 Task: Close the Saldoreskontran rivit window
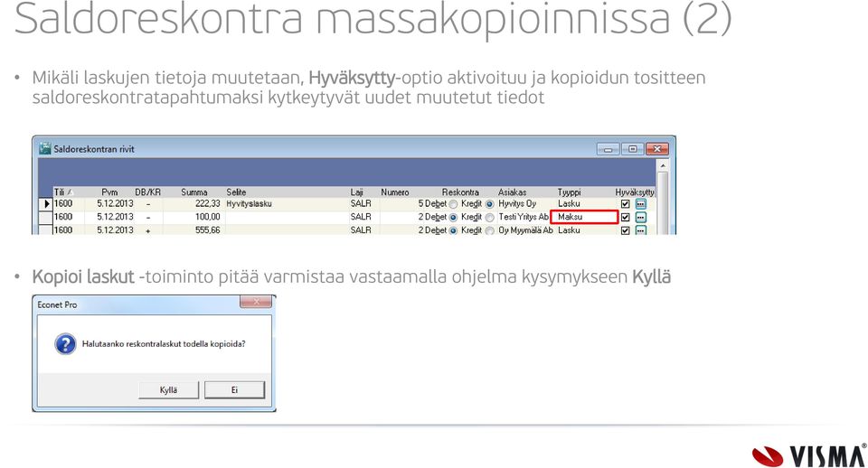point(657,149)
